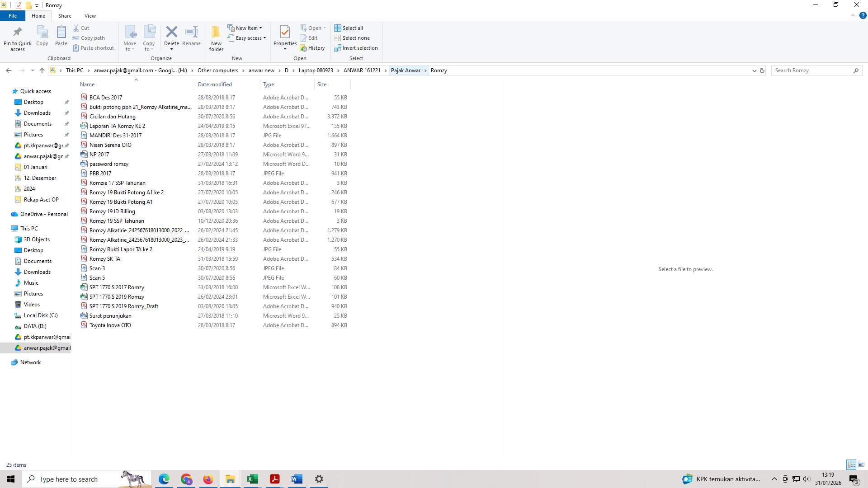Click the Copy path icon

coord(77,38)
